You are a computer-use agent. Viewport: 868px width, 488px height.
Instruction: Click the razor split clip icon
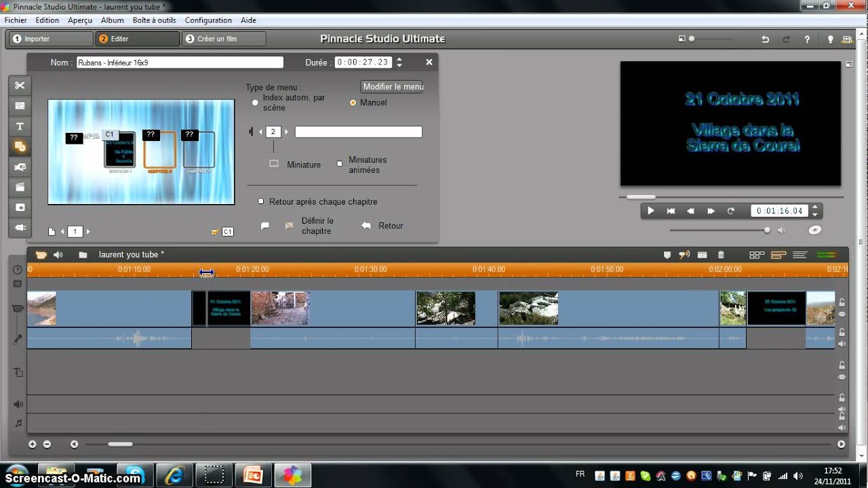[x=703, y=255]
